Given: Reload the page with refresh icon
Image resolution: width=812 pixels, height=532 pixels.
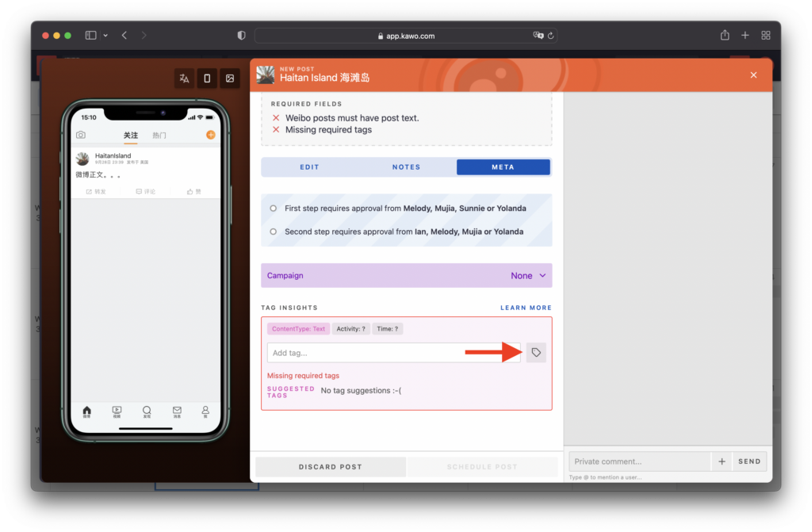Looking at the screenshot, I should (x=551, y=36).
